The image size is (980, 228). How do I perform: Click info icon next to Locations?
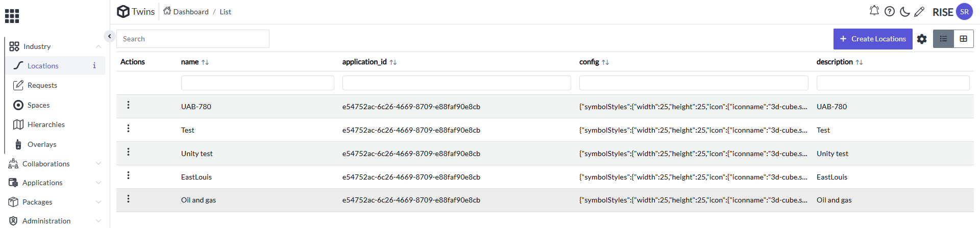click(94, 65)
